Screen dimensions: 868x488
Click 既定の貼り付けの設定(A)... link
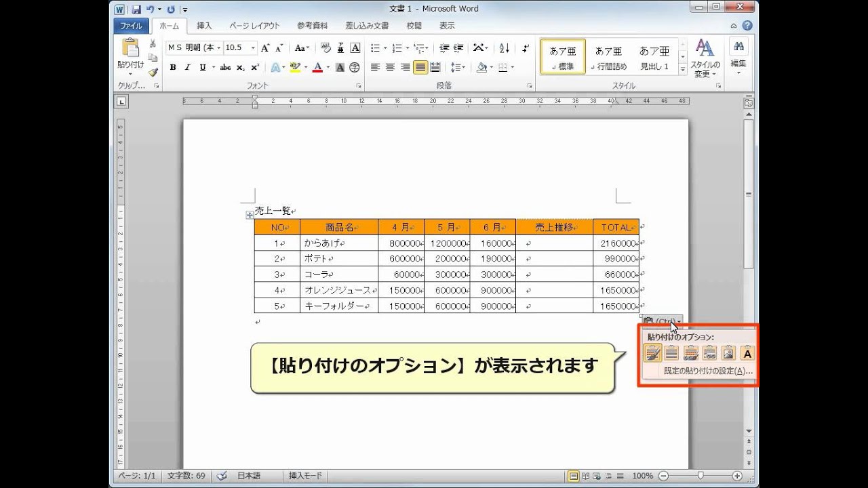click(708, 371)
